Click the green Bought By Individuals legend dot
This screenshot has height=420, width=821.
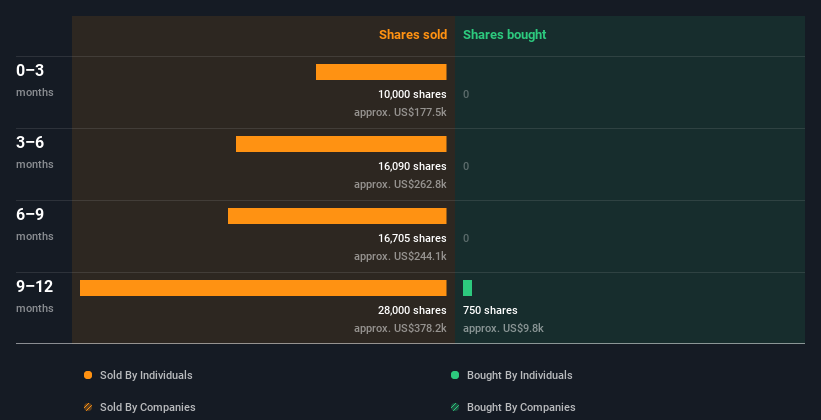455,375
